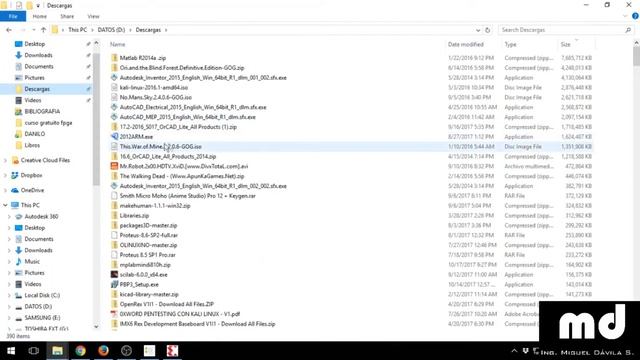
Task: Open the BIBLIOGRAFIA folder in sidebar
Action: pos(42,111)
